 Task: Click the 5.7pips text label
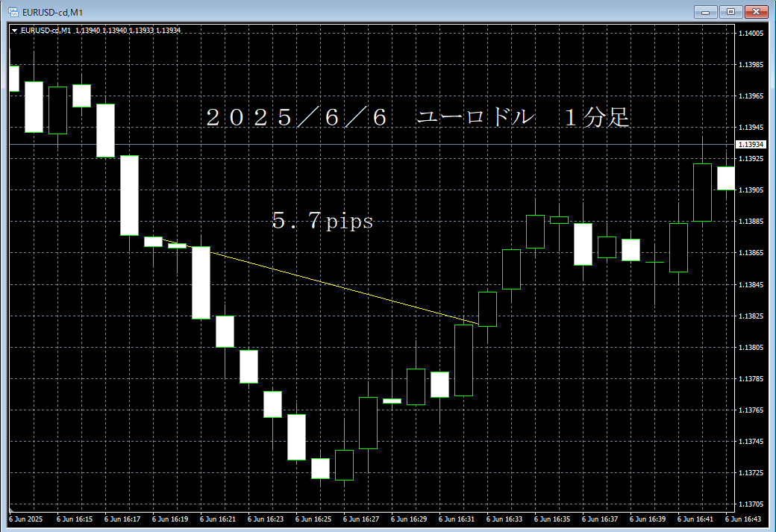tap(322, 221)
